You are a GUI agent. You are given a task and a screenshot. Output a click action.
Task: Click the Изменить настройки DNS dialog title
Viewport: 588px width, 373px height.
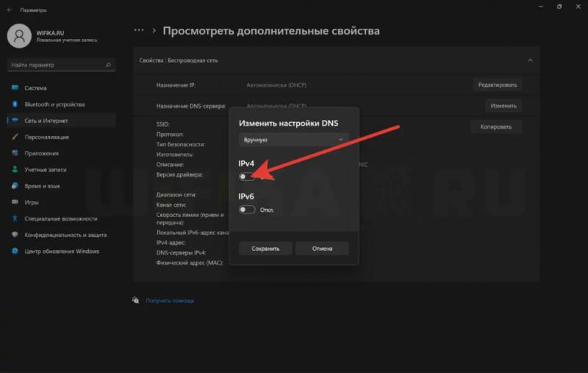[288, 123]
